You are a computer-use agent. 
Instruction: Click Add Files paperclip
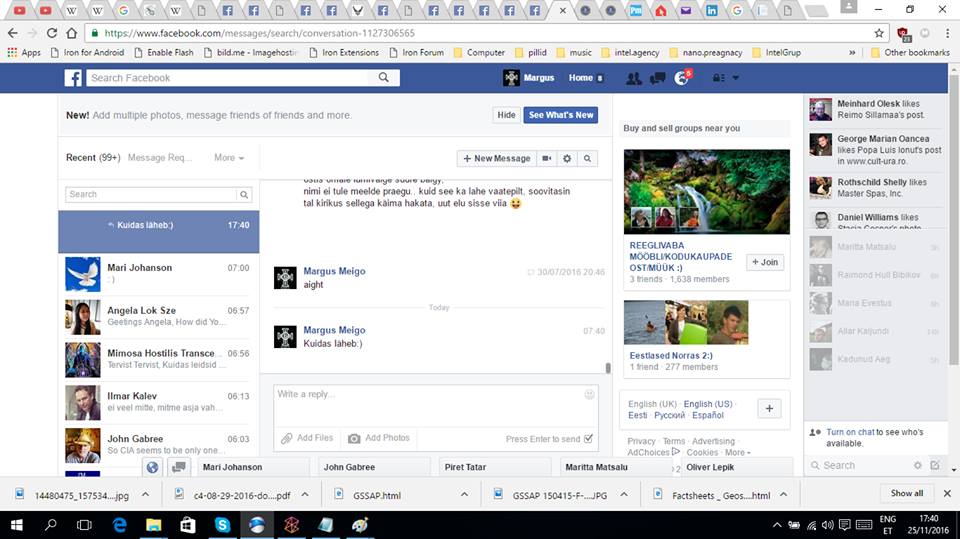(x=307, y=438)
